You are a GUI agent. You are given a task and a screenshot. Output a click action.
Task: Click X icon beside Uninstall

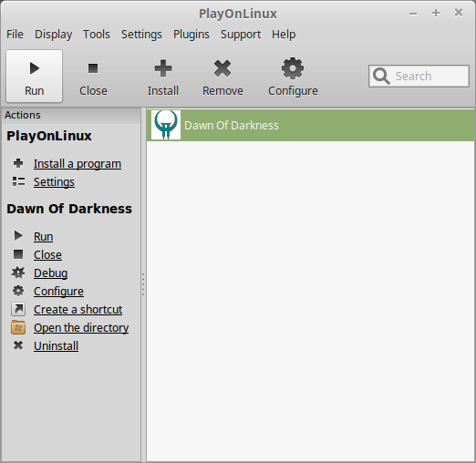click(18, 345)
